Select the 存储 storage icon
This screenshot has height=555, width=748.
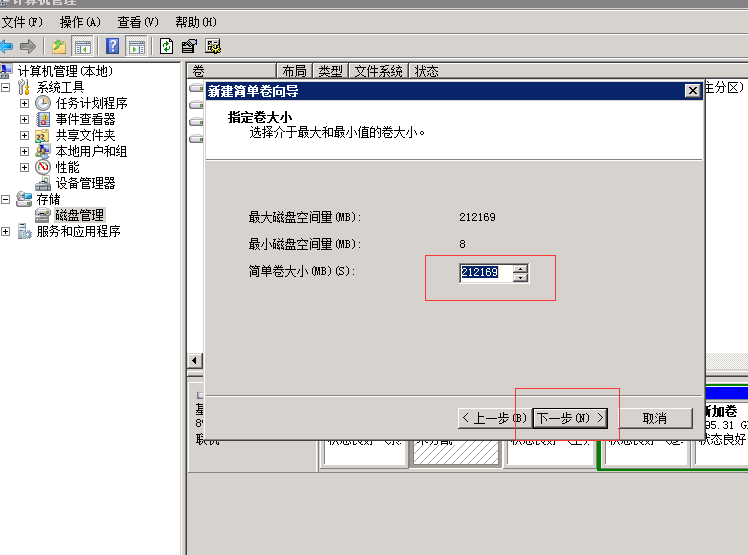(x=24, y=199)
